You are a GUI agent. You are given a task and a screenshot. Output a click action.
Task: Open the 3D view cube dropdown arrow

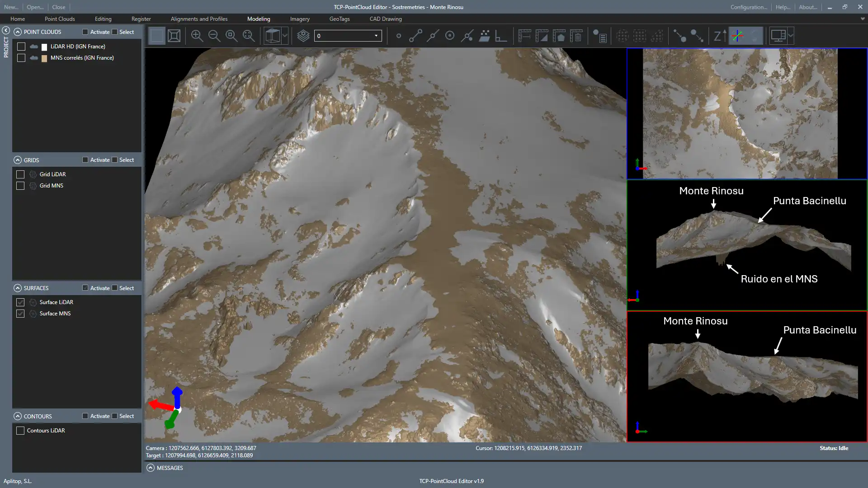click(x=284, y=36)
